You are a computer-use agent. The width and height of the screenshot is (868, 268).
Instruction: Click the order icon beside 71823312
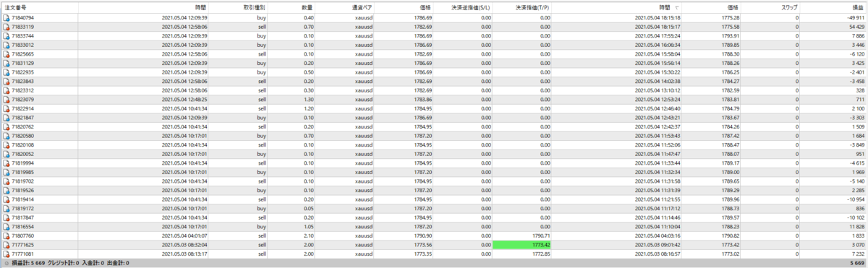7,91
